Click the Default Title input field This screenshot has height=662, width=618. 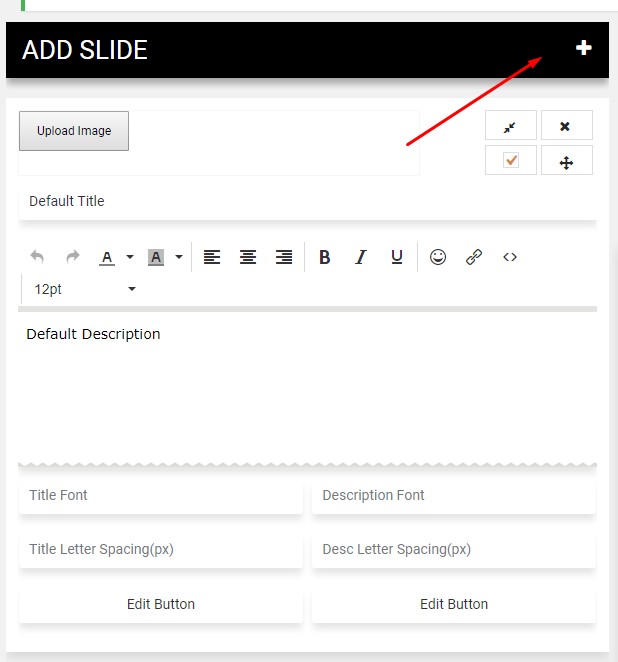307,201
